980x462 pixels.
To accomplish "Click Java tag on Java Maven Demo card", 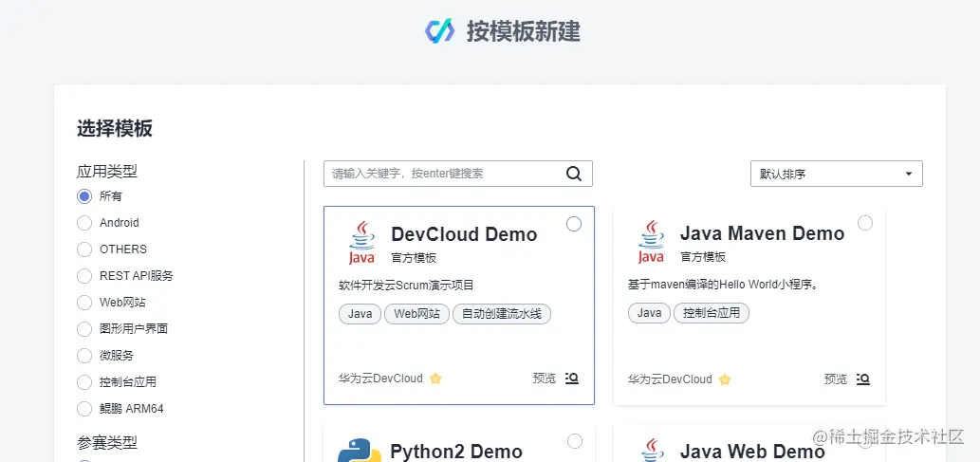I will [649, 312].
